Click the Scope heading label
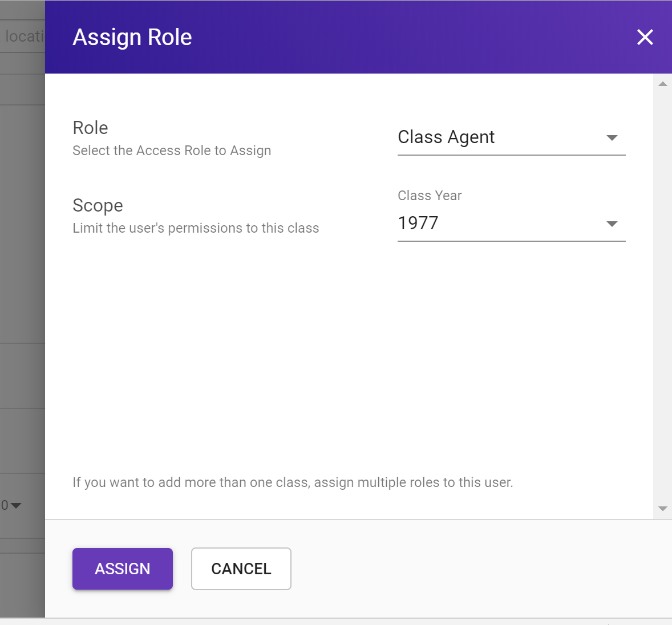Viewport: 672px width, 625px height. point(98,205)
